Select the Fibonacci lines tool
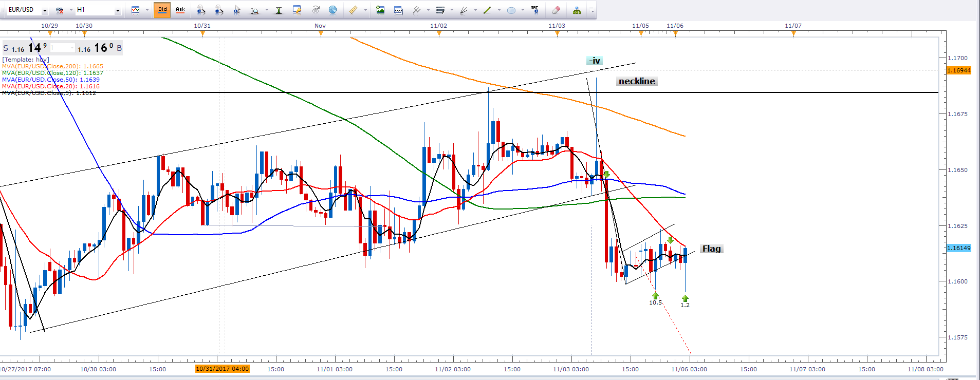The width and height of the screenshot is (980, 380). click(440, 10)
